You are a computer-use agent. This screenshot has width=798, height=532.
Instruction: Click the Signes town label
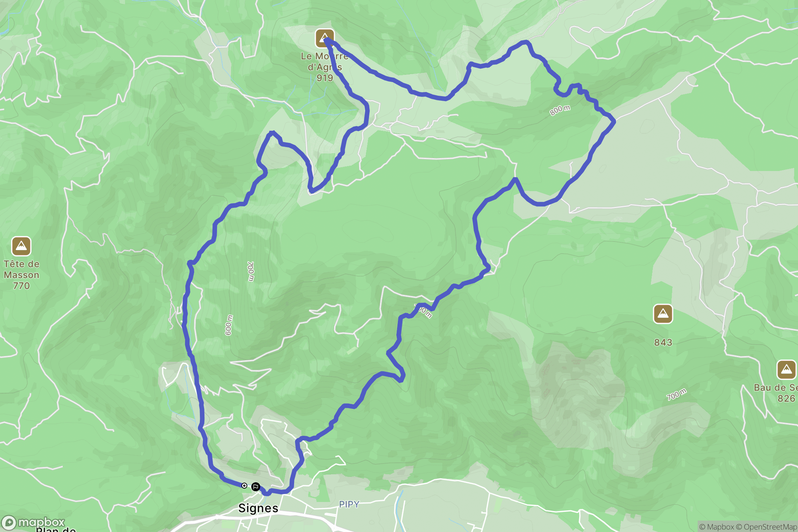point(258,508)
